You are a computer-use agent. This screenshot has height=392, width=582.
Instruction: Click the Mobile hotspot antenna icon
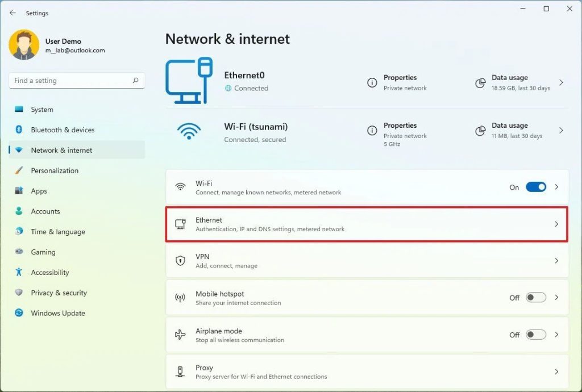point(180,298)
